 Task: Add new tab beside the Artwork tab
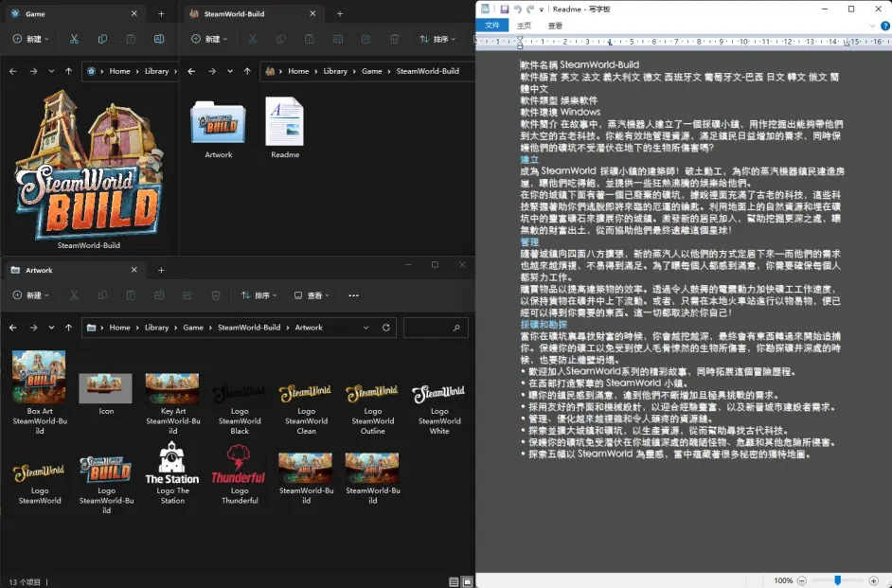(161, 270)
